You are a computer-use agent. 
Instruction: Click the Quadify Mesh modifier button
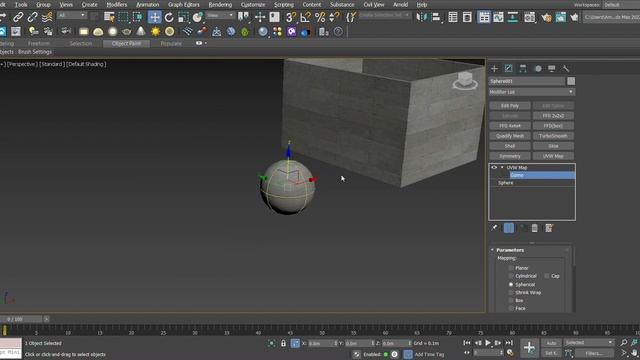pyautogui.click(x=510, y=136)
